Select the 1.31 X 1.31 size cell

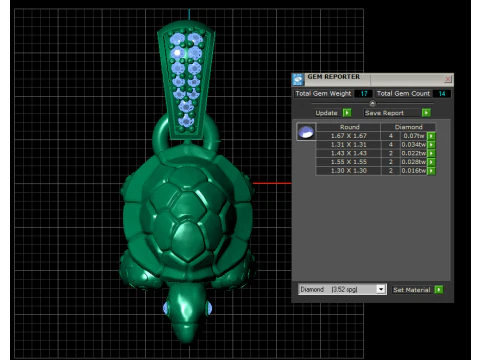pyautogui.click(x=348, y=145)
